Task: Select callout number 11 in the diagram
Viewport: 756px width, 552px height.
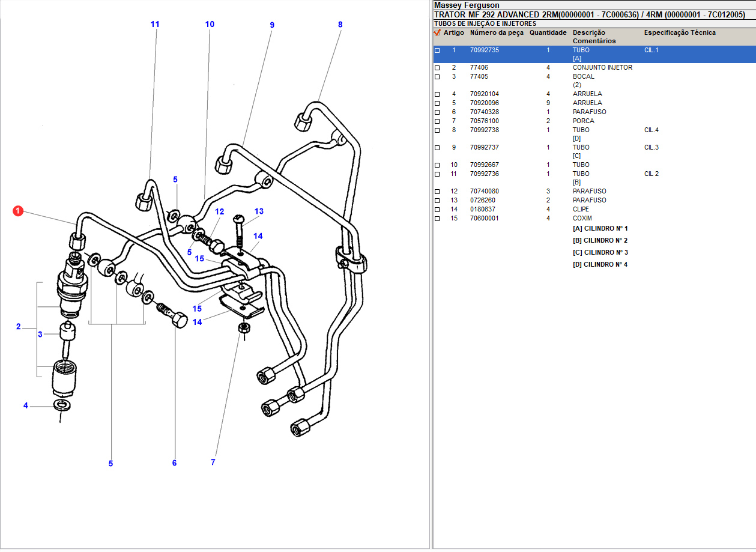Action: click(155, 24)
